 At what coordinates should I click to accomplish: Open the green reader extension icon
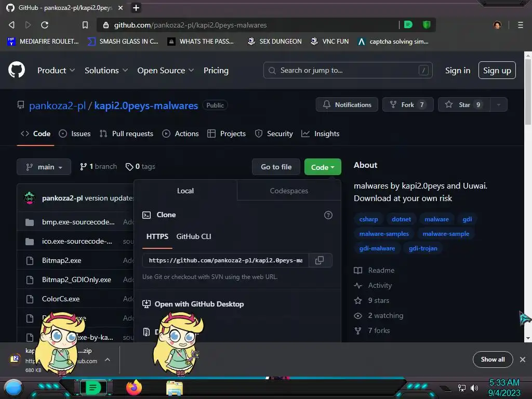[408, 24]
